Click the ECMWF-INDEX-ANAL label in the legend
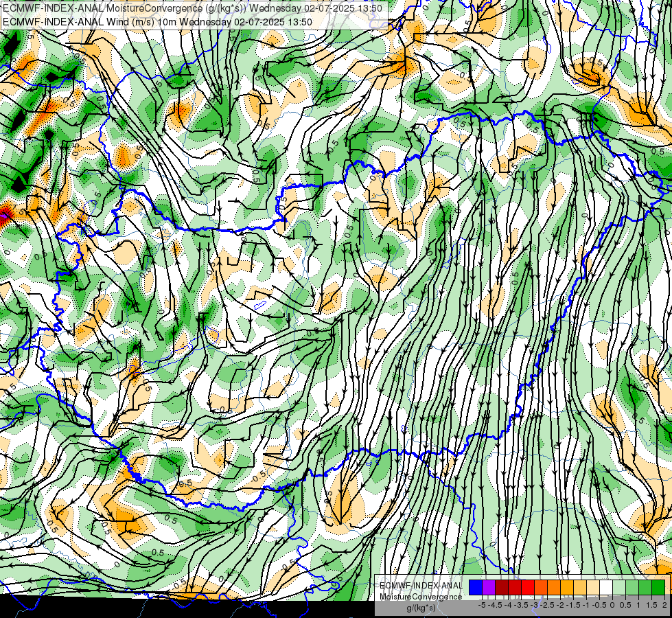The height and width of the screenshot is (618, 672). click(x=421, y=586)
